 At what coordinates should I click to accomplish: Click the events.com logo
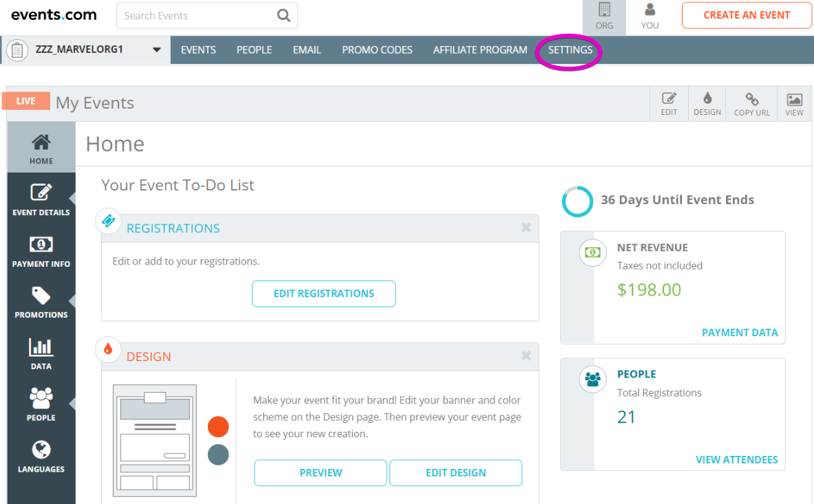click(54, 15)
